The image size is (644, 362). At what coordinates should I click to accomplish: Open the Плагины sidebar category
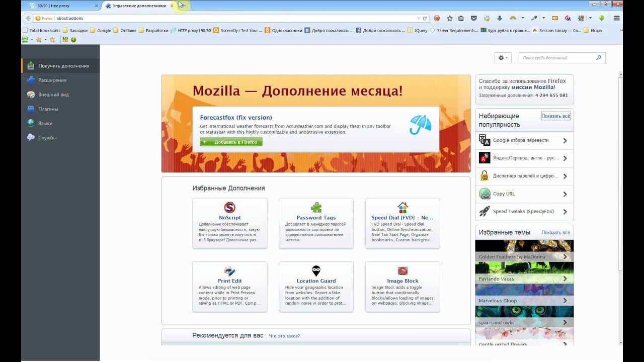click(60, 109)
